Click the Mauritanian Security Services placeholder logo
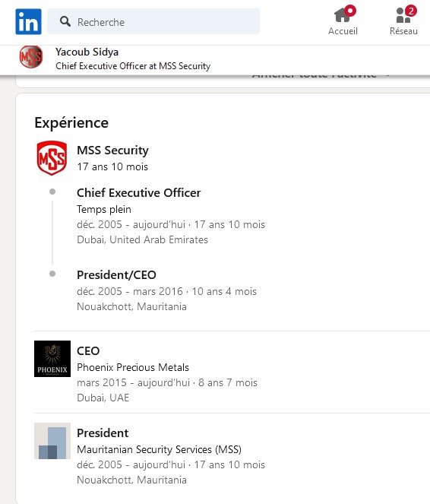The image size is (430, 504). (x=52, y=441)
